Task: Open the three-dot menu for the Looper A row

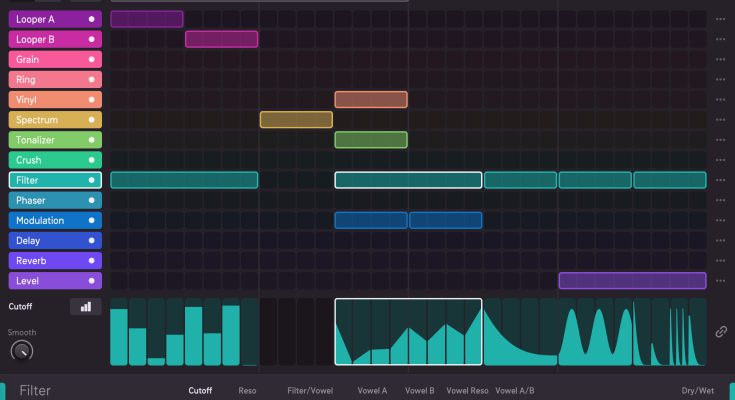Action: [720, 19]
